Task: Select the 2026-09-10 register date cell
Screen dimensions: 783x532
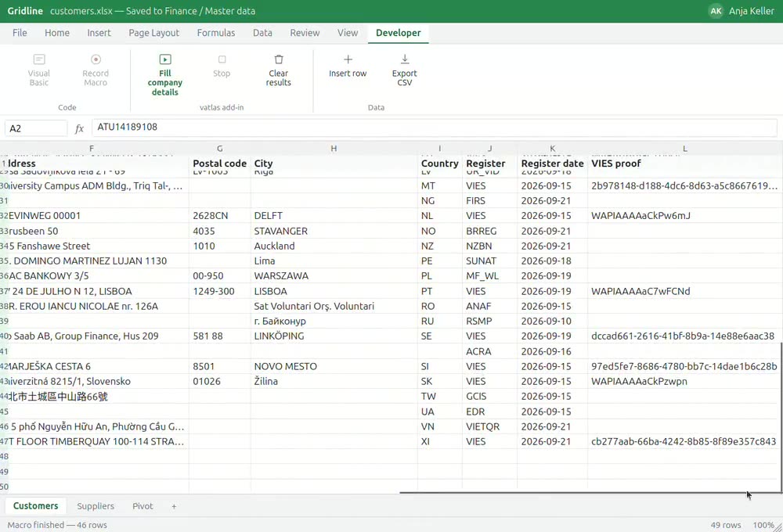Action: (552, 321)
